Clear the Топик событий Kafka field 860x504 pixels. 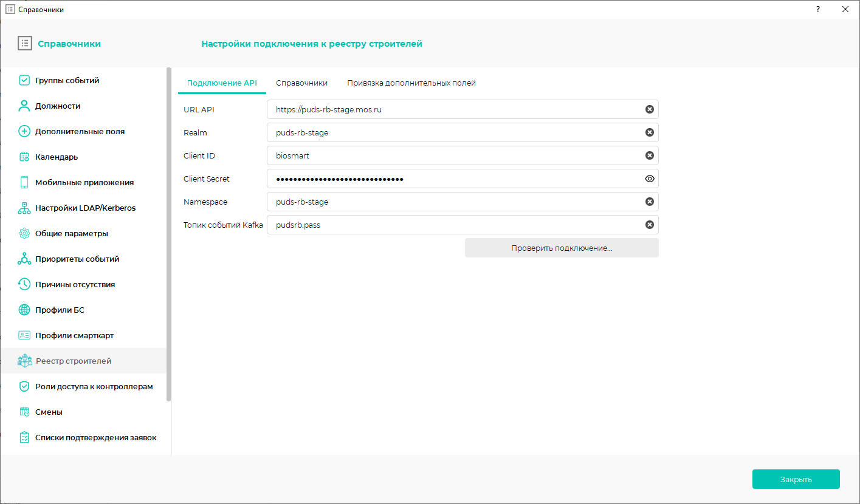[x=649, y=225]
